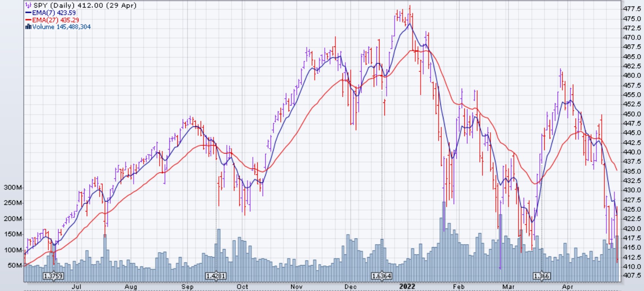The width and height of the screenshot is (644, 291).
Task: Click the 1.366 marker label
Action: (x=541, y=276)
